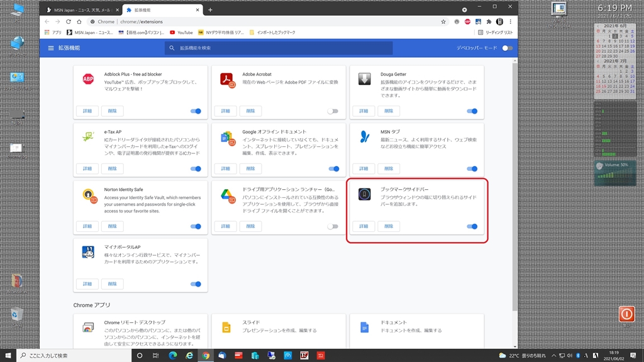Enable the ドライブ用アプリケーション ランチャー extension
Screen dimensions: 644x362
333,226
